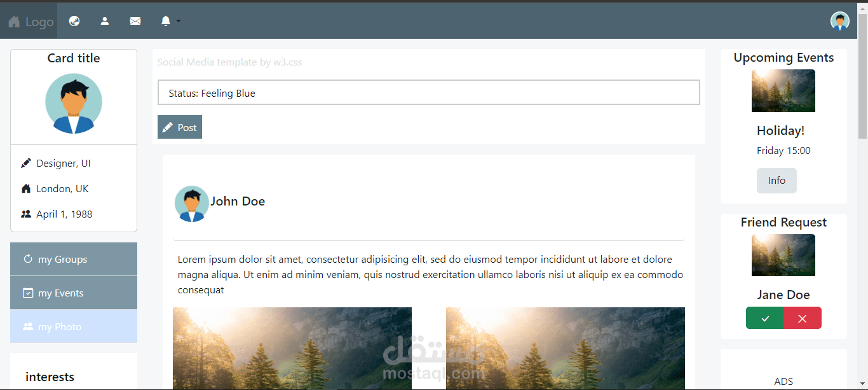Click the Card title heading
Screen dimensions: 868x390
pos(74,58)
